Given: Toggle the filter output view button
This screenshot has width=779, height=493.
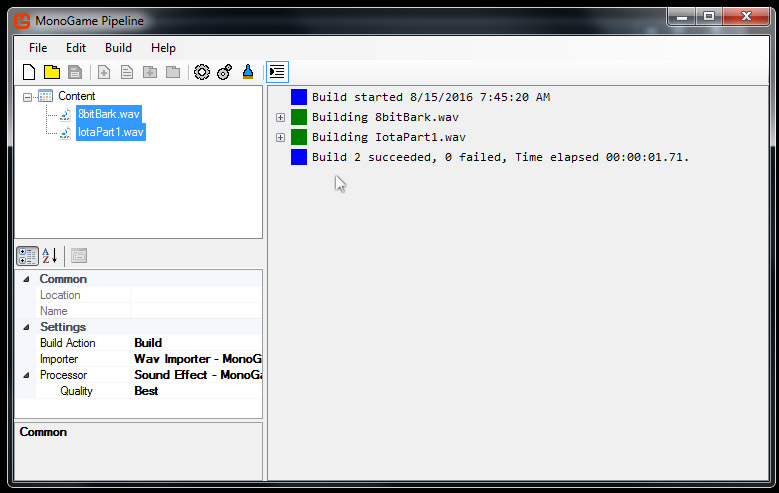Looking at the screenshot, I should (277, 72).
